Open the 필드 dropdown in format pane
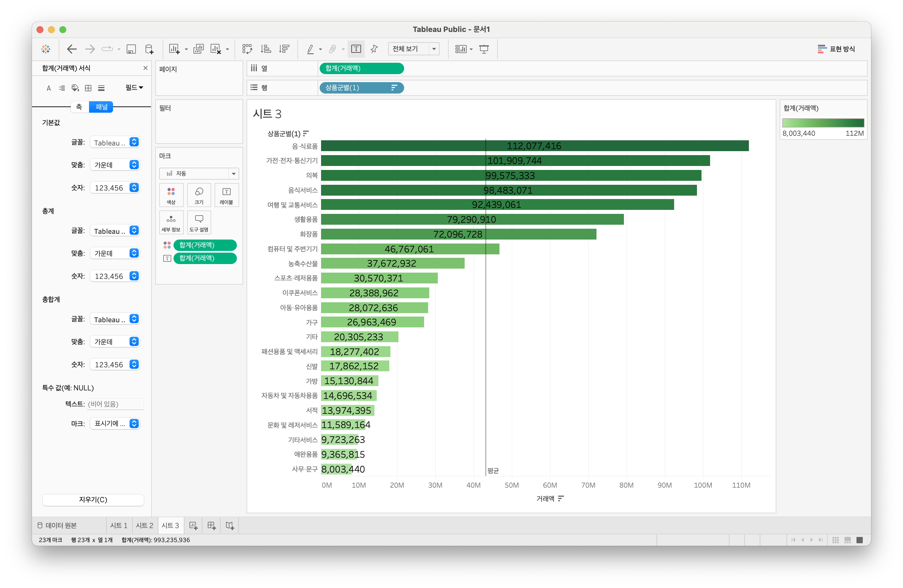Image resolution: width=903 pixels, height=588 pixels. click(x=134, y=88)
